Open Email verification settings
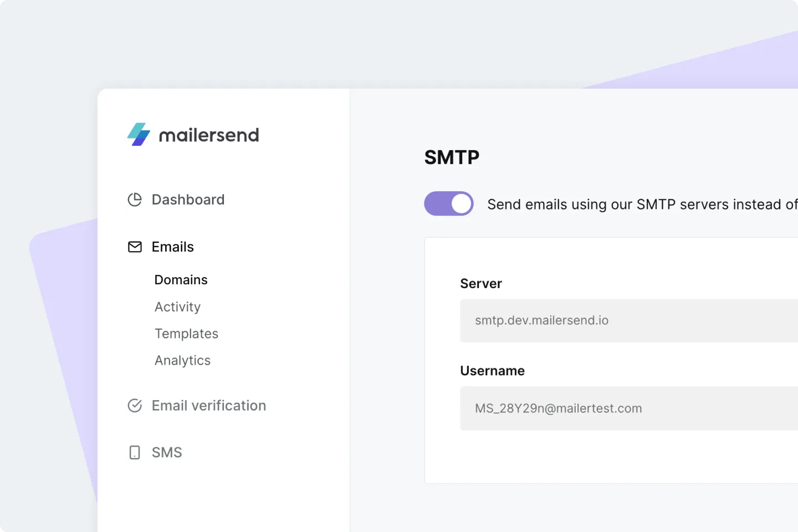 208,406
